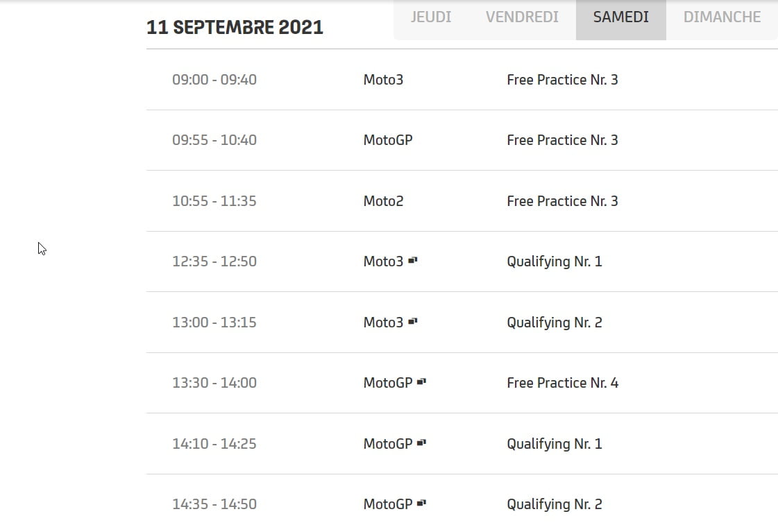Show the DIMANCHE schedule tab
Image resolution: width=778 pixels, height=532 pixels.
click(722, 17)
